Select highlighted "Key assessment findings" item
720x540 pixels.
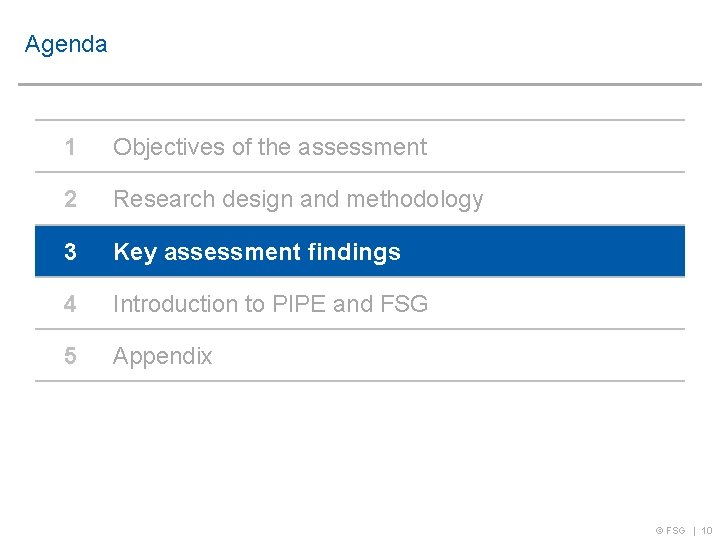(x=257, y=252)
